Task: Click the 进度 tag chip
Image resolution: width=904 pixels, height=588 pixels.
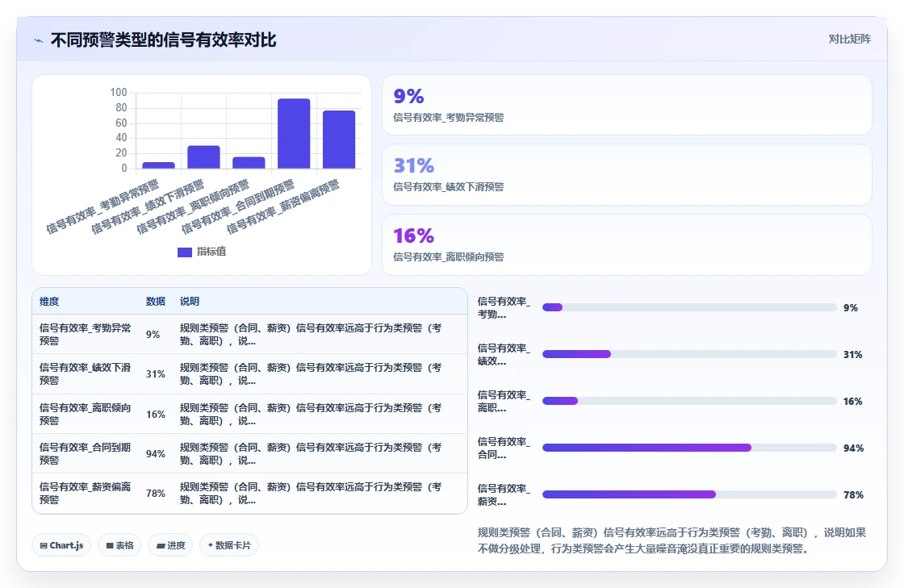Action: [170, 545]
